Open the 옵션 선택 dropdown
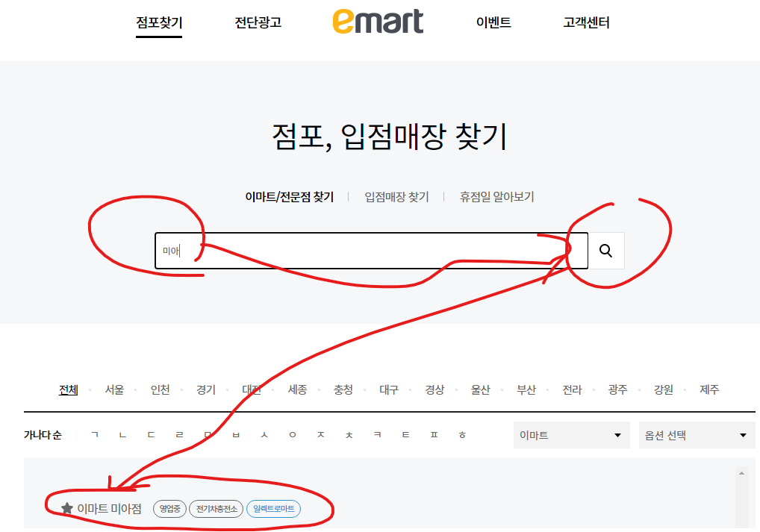 point(697,435)
